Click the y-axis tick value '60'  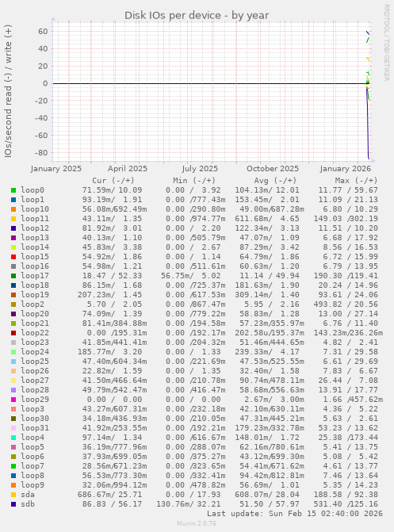(x=43, y=32)
